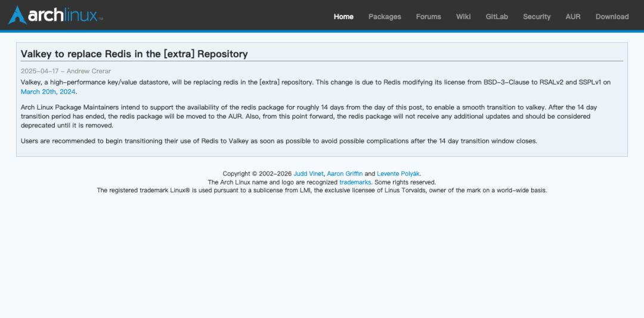Click the Valkey to replace Redis headline
Screen dimensions: 644x318
pos(134,54)
